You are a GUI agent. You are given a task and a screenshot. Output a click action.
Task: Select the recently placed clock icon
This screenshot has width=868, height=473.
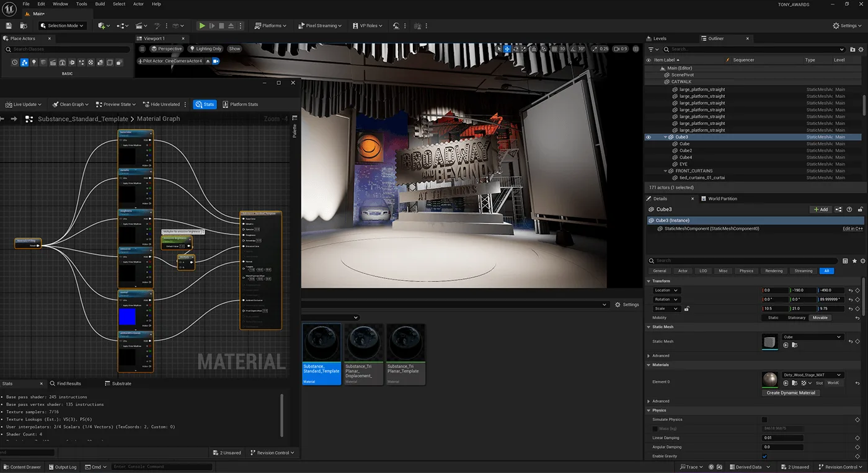15,63
